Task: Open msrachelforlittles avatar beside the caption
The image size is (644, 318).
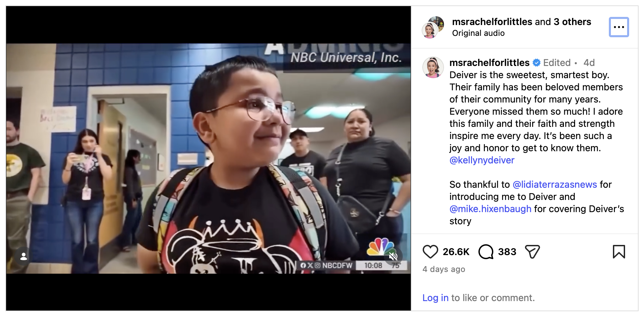Action: pyautogui.click(x=433, y=67)
